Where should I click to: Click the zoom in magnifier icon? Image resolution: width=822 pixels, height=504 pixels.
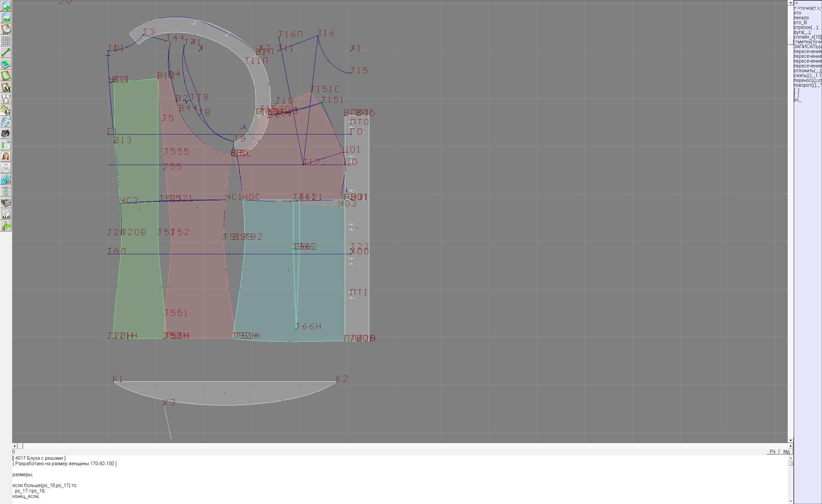[6, 6]
